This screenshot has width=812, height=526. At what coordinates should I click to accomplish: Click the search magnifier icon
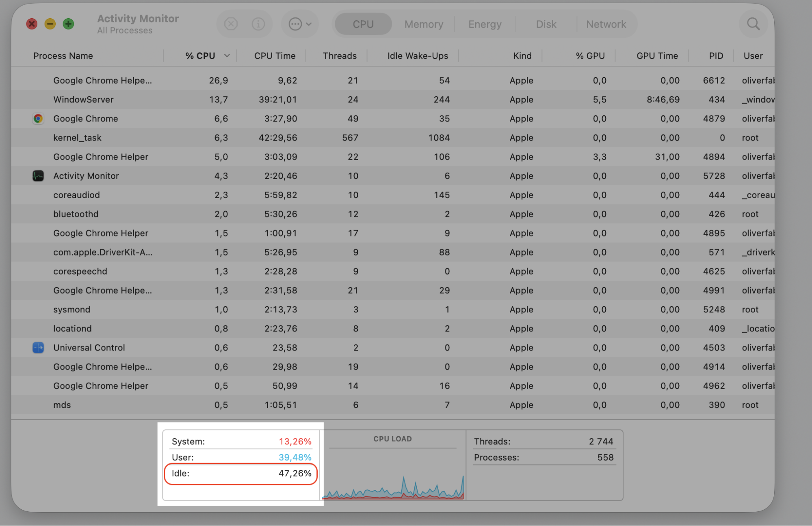point(753,24)
